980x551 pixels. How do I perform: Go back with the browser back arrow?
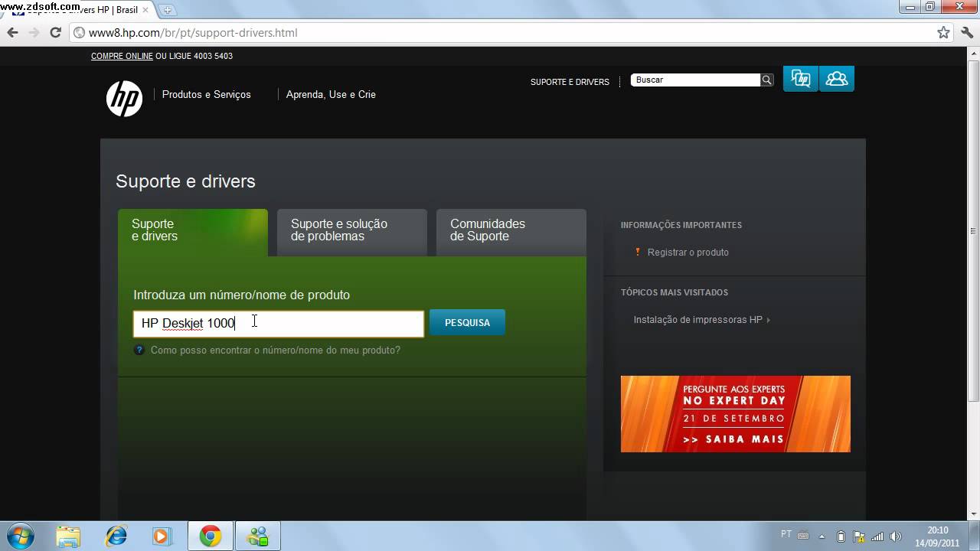point(12,32)
